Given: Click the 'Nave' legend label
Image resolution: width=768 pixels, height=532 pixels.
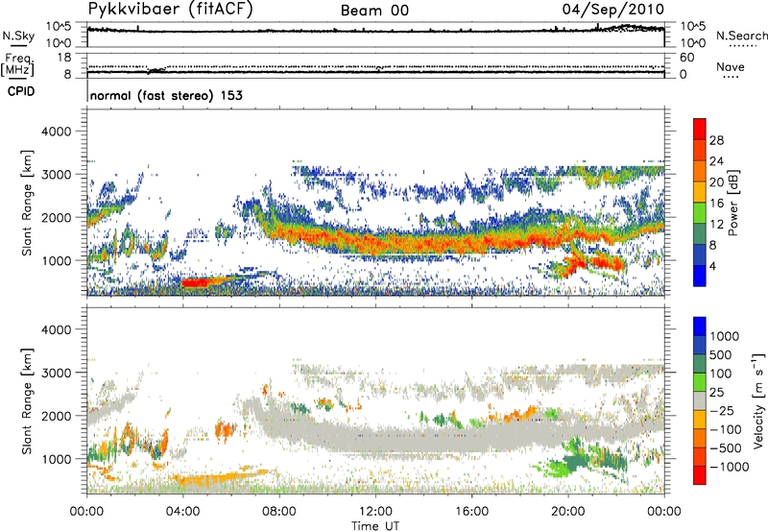Looking at the screenshot, I should point(731,66).
